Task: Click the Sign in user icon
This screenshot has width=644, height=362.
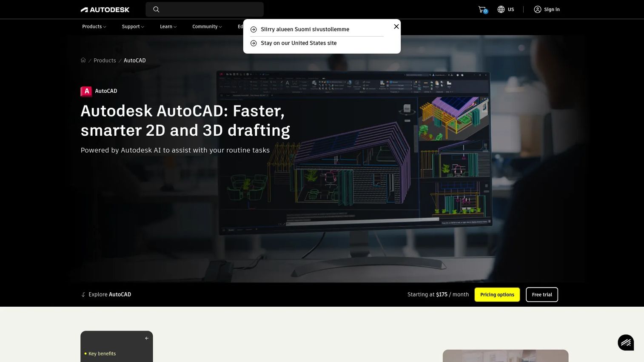Action: (538, 9)
